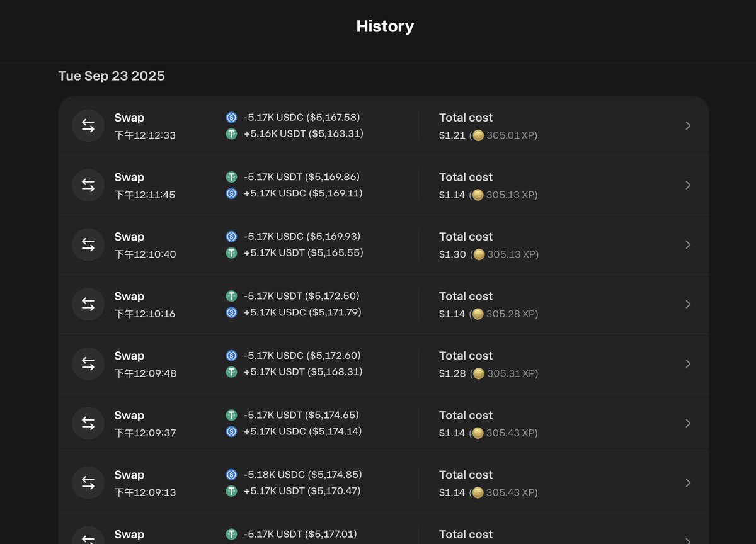The width and height of the screenshot is (756, 544).
Task: Click USDT icon beside -5.17K USDT ($5,174.65)
Action: click(x=231, y=415)
